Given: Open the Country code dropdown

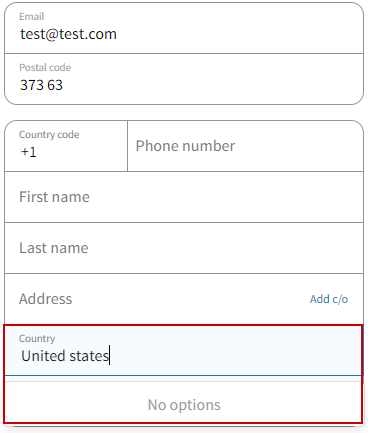Looking at the screenshot, I should pyautogui.click(x=66, y=146).
